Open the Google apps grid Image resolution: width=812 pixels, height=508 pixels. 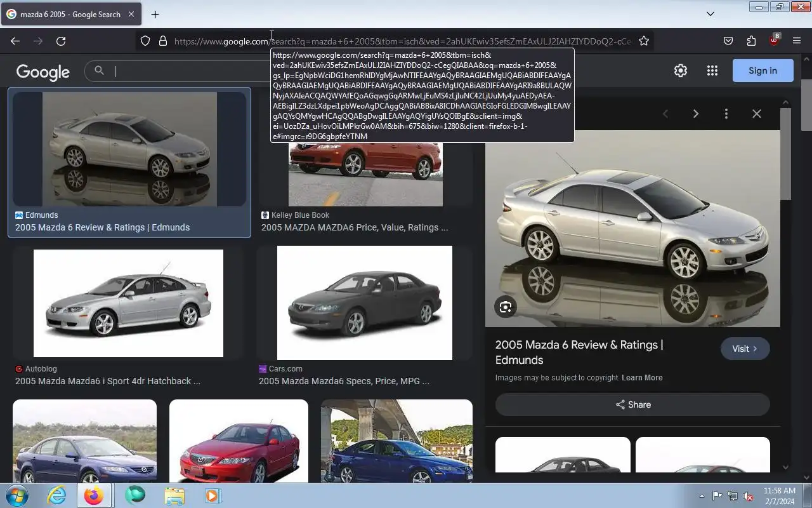point(712,70)
